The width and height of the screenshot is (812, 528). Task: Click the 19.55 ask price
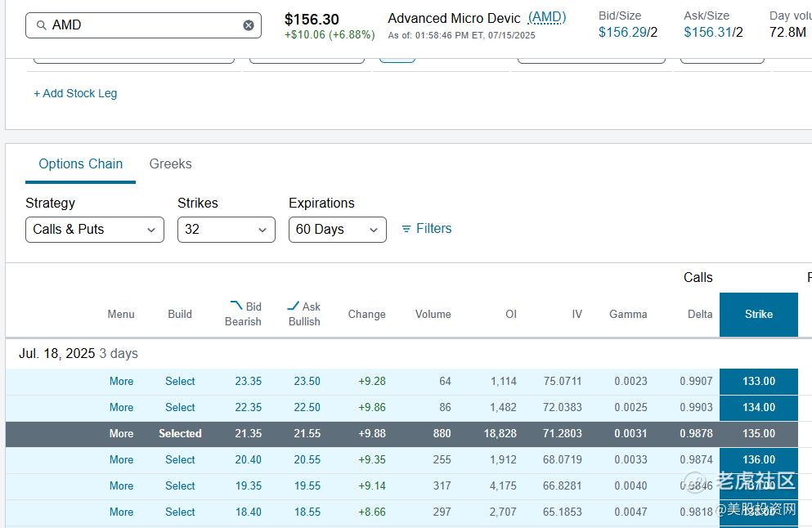[x=307, y=486]
